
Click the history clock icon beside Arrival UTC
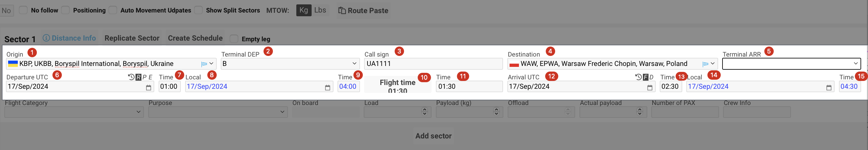click(638, 77)
